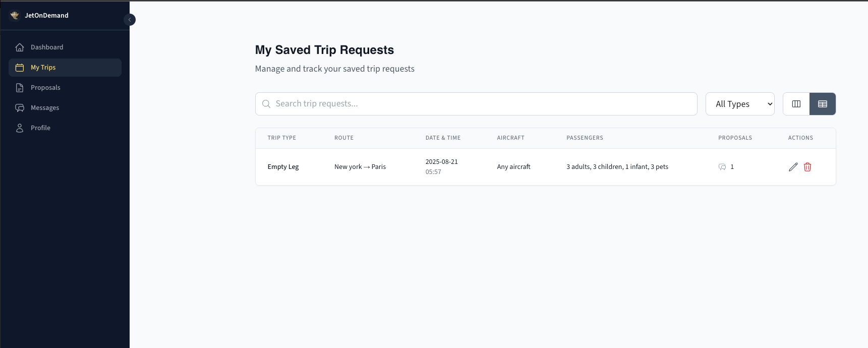Switch to the column card view
The height and width of the screenshot is (348, 868).
point(796,104)
